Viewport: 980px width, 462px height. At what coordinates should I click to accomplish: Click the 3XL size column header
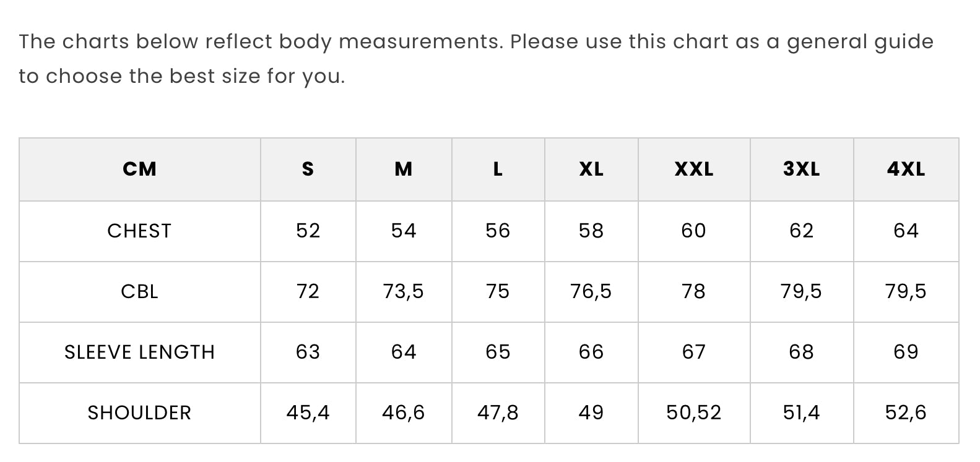801,169
